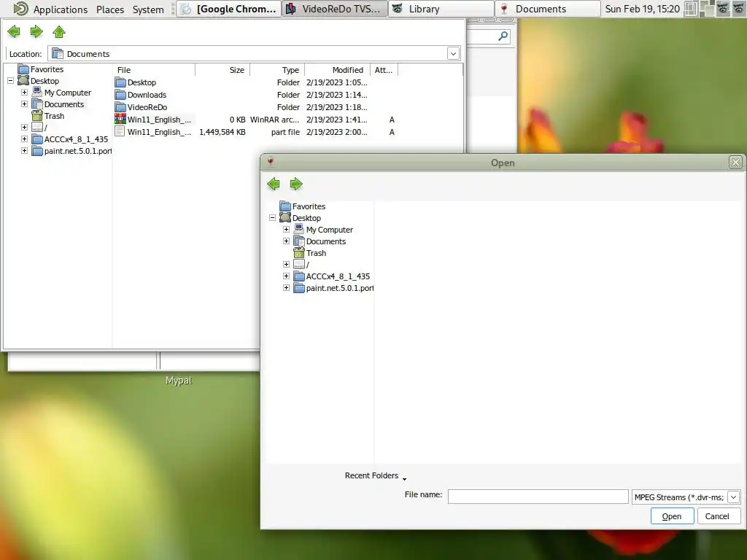Sort by the Att... column header

coord(384,70)
